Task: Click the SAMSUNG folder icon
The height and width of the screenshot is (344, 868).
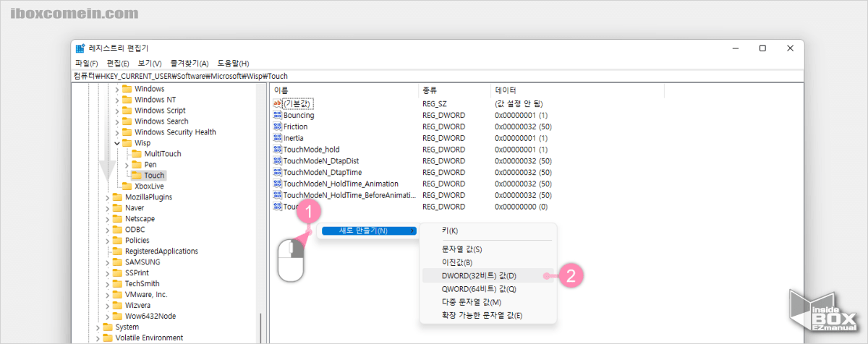Action: [117, 262]
